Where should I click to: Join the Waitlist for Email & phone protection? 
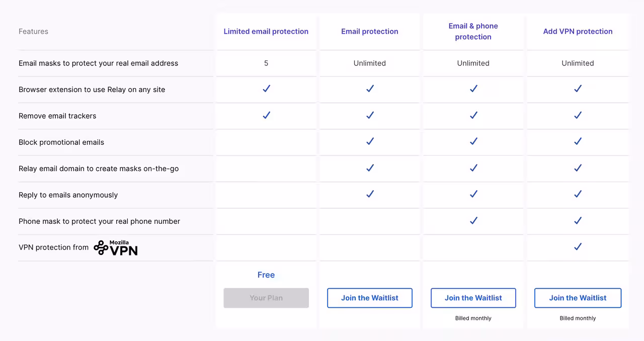[473, 298]
